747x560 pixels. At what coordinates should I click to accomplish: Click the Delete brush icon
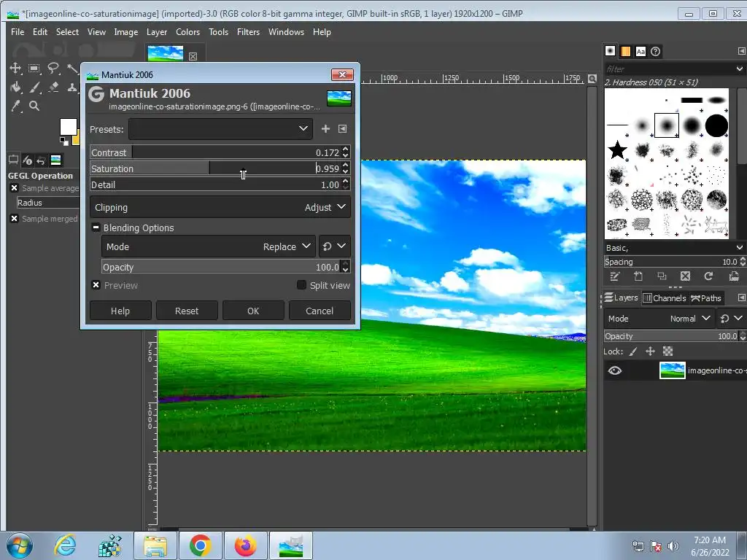click(x=685, y=276)
